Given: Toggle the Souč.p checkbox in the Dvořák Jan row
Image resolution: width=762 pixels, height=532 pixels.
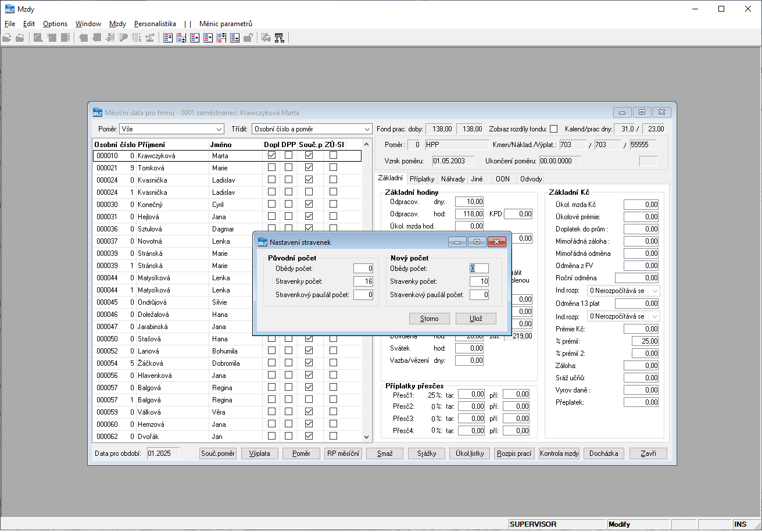Looking at the screenshot, I should pos(309,436).
